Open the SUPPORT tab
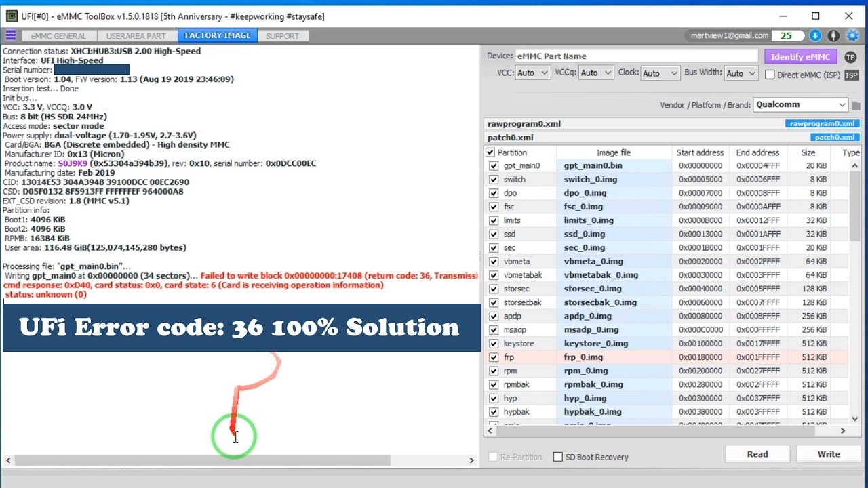This screenshot has width=868, height=488. pyautogui.click(x=283, y=36)
